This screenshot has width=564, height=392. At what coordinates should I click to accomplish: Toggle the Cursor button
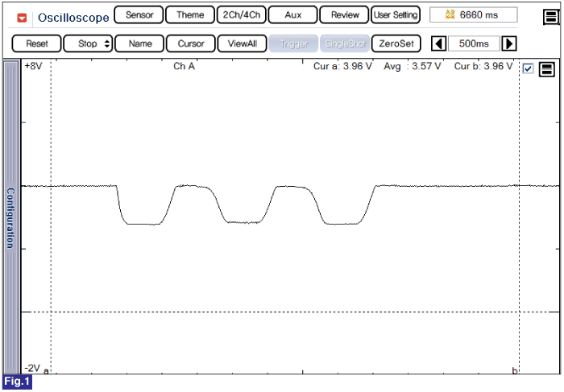(x=191, y=43)
